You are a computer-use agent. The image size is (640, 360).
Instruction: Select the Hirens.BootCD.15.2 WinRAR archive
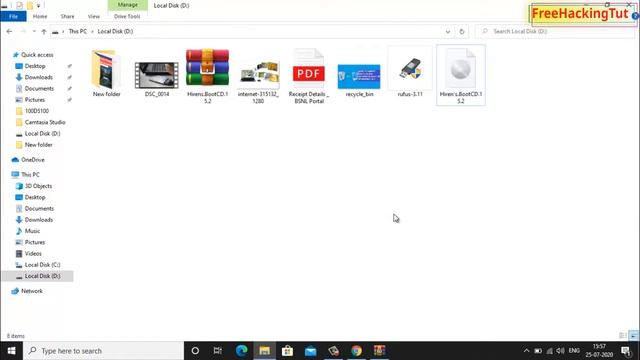(x=207, y=76)
